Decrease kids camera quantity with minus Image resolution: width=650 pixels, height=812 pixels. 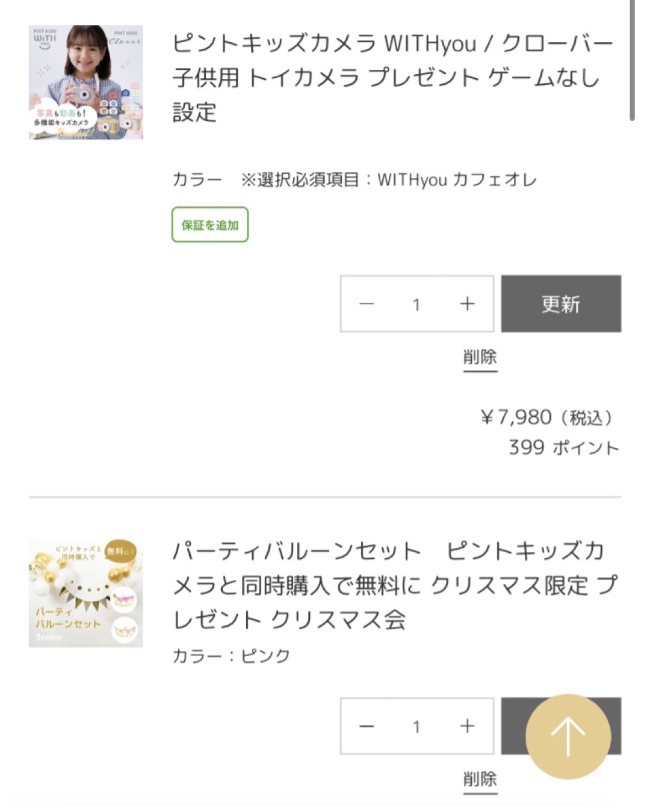point(367,304)
